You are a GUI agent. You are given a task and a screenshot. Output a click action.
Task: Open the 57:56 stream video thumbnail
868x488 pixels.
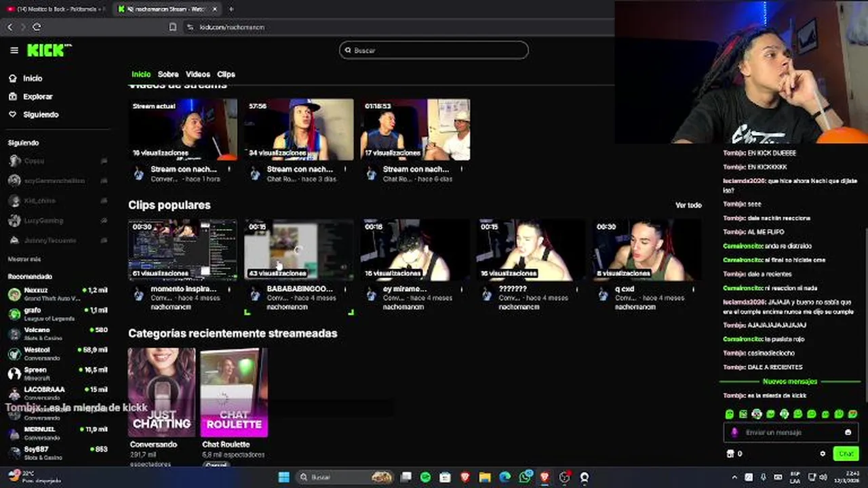pos(299,129)
